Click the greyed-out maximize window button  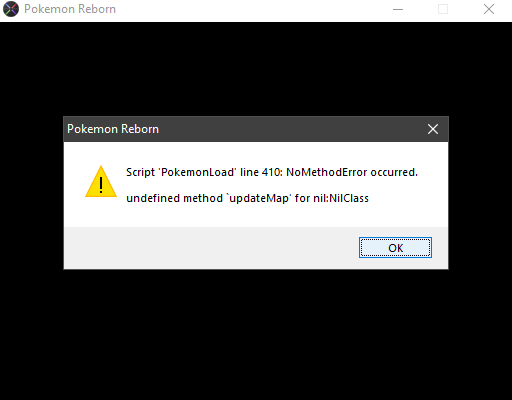tap(443, 9)
